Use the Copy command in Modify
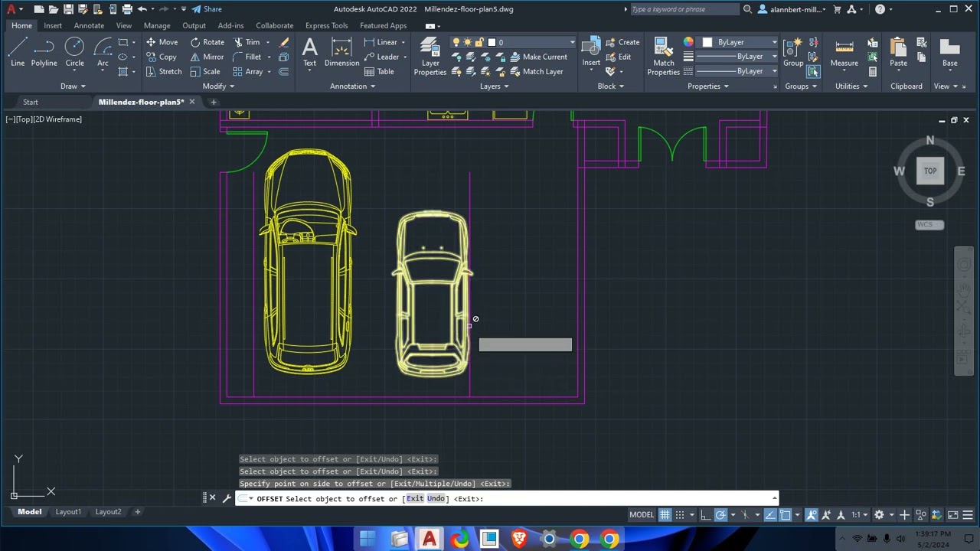This screenshot has width=980, height=551. click(161, 57)
